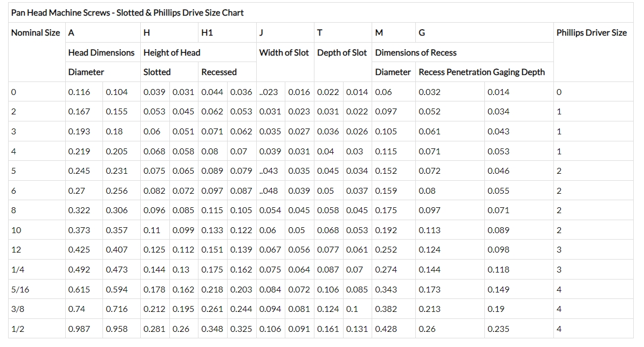Click the 'Recessed' sub-header
Image resolution: width=644 pixels, height=347 pixels.
219,72
